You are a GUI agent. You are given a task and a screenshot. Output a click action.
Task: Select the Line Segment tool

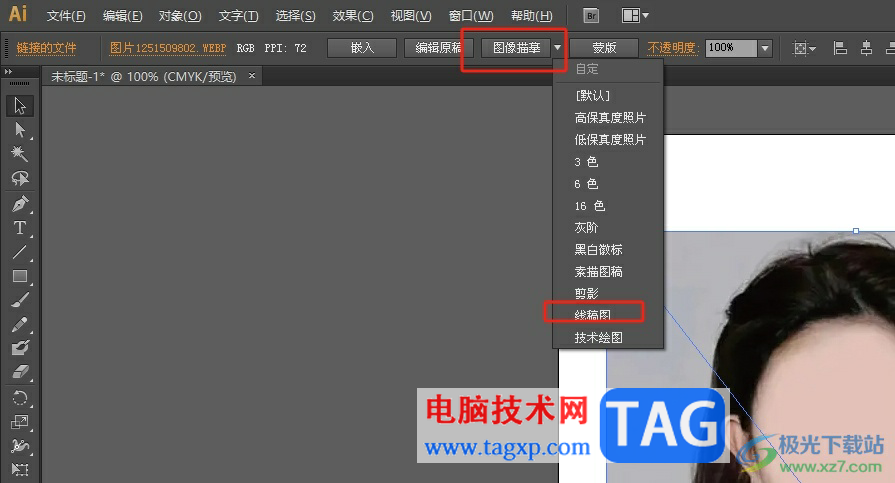pyautogui.click(x=20, y=252)
